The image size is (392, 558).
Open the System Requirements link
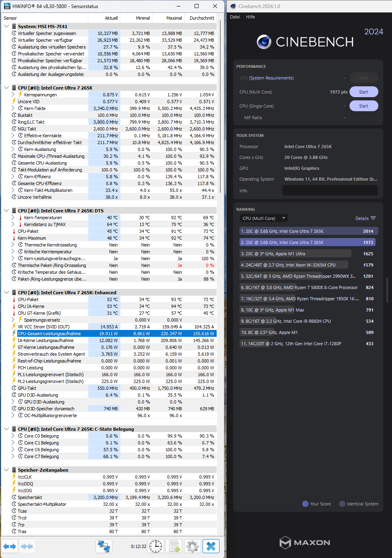tap(271, 77)
